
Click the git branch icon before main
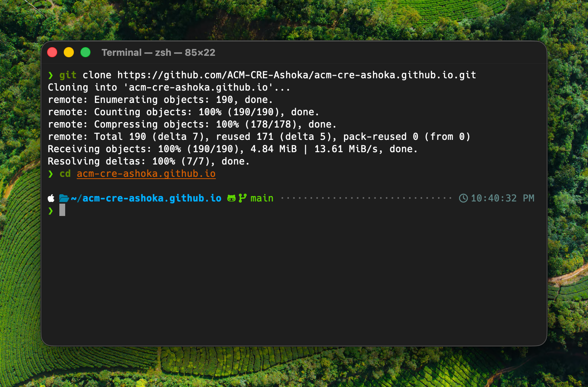[x=242, y=198]
